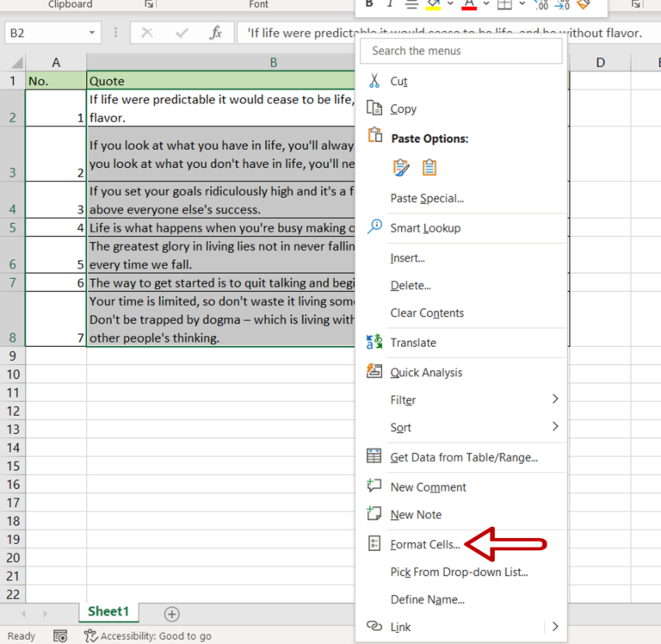Click the Smart Lookup magnifier icon

click(374, 227)
